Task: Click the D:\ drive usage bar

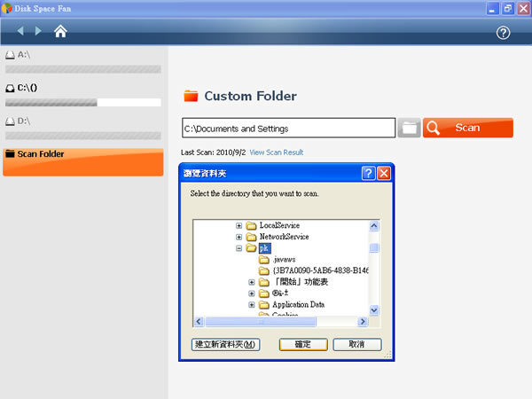Action: (83, 136)
